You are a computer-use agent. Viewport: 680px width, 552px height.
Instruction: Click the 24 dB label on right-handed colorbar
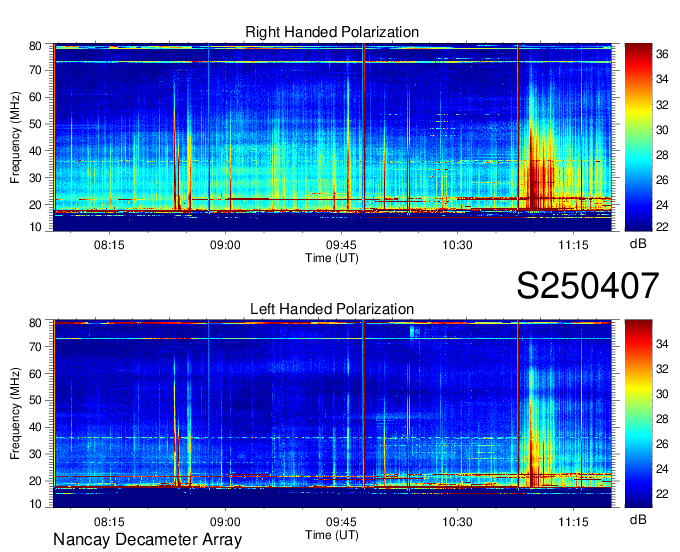pos(662,205)
